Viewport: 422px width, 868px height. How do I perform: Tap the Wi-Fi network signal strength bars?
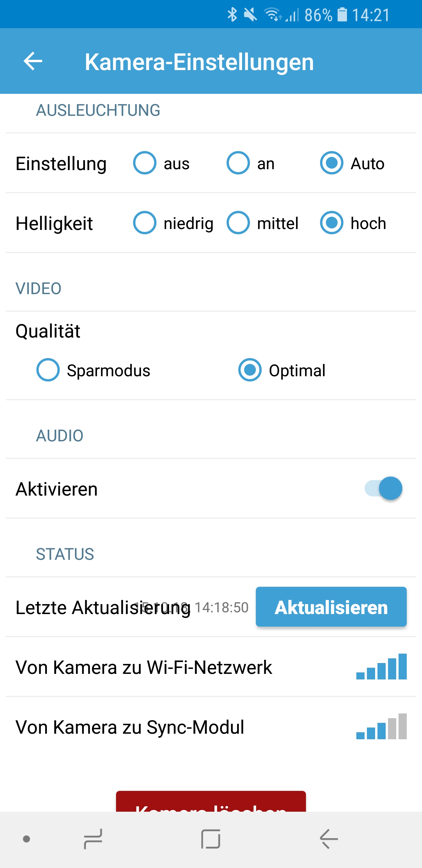[x=381, y=667]
